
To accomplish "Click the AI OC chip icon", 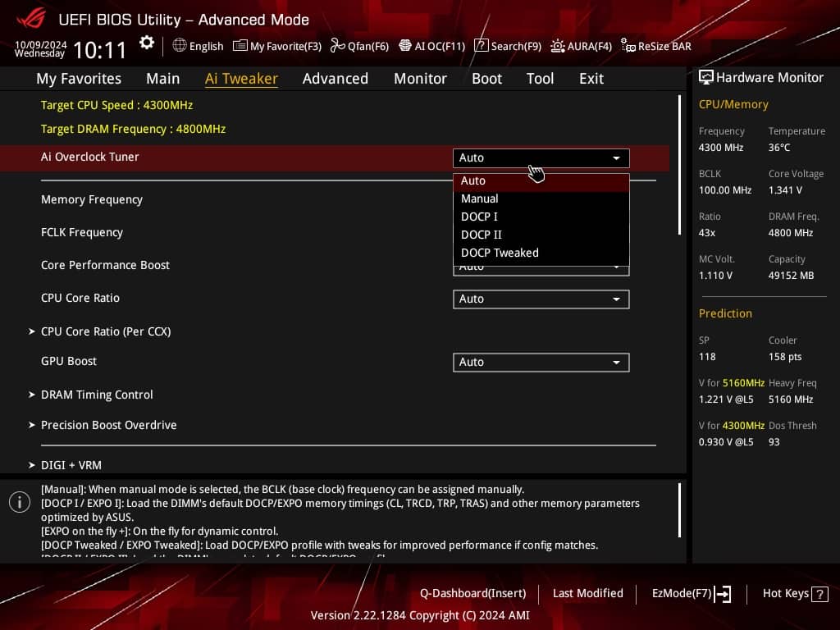I will (x=405, y=46).
